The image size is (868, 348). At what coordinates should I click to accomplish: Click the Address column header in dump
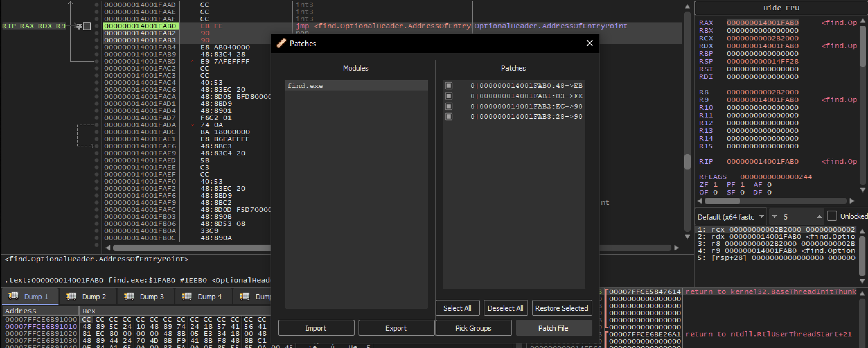(x=40, y=311)
